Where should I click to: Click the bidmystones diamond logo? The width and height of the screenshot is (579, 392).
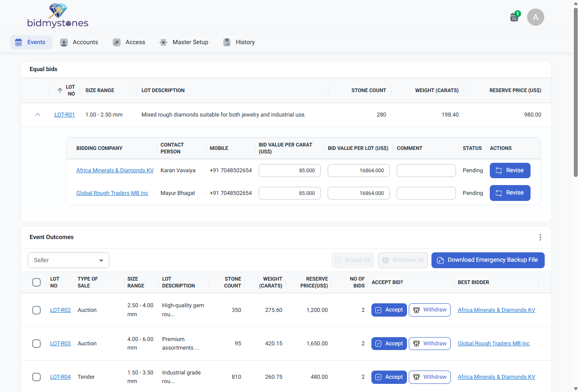point(58,16)
